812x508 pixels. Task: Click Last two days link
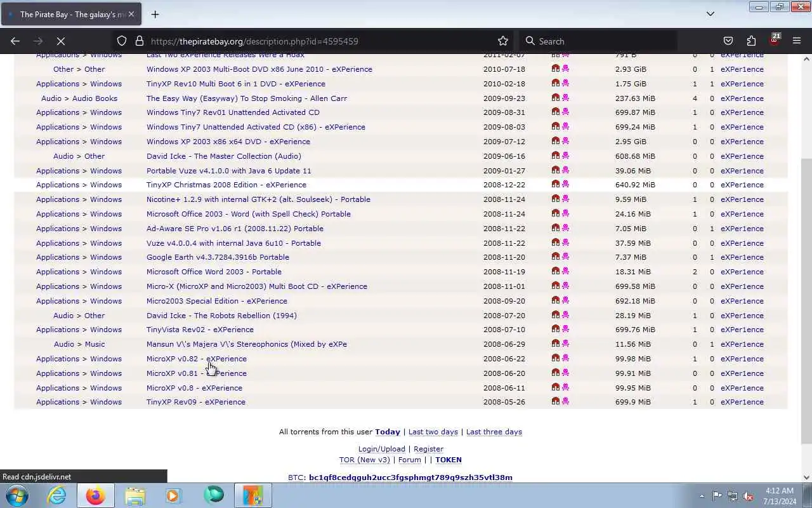433,432
